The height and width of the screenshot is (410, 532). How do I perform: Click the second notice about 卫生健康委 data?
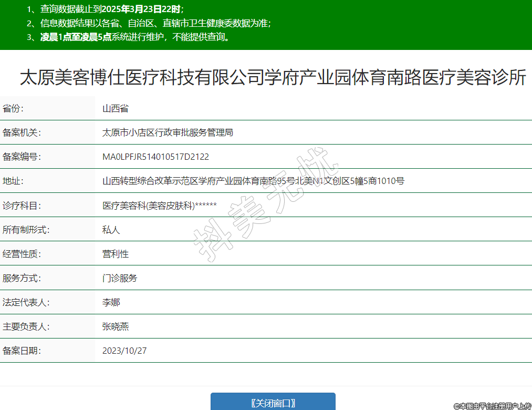(149, 23)
